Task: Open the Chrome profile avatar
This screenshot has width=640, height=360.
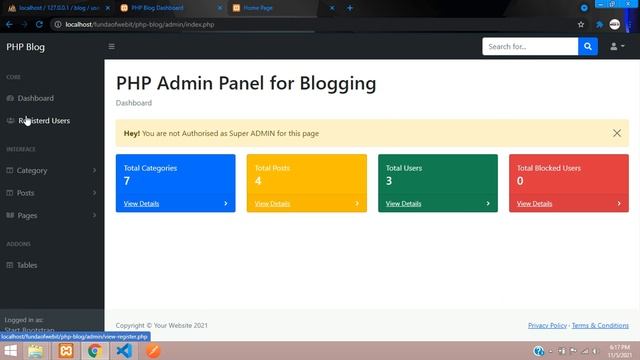Action: tap(615, 24)
